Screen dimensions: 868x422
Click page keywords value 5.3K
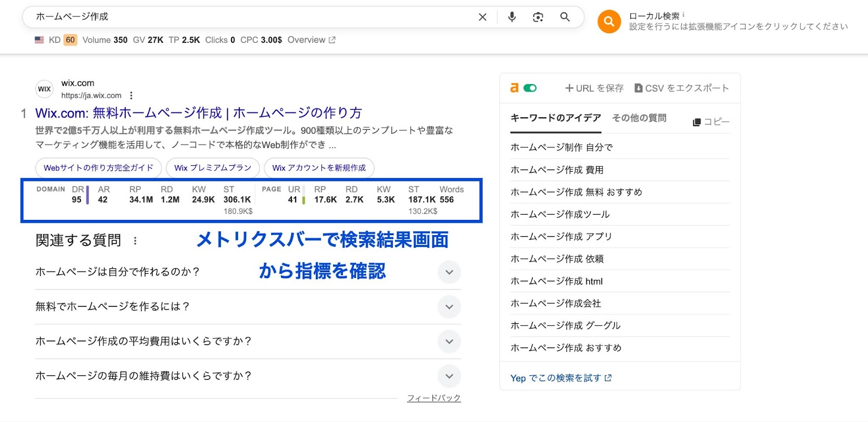tap(386, 200)
